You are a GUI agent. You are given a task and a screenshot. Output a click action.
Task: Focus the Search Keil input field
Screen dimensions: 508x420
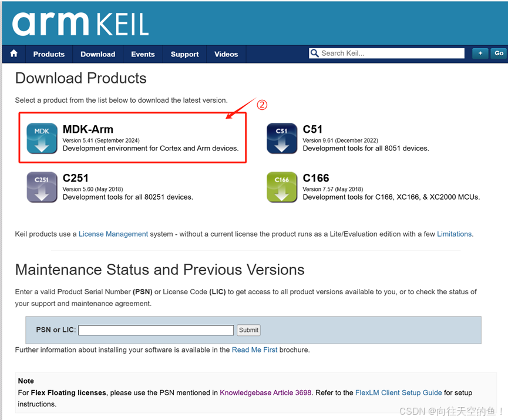click(386, 53)
